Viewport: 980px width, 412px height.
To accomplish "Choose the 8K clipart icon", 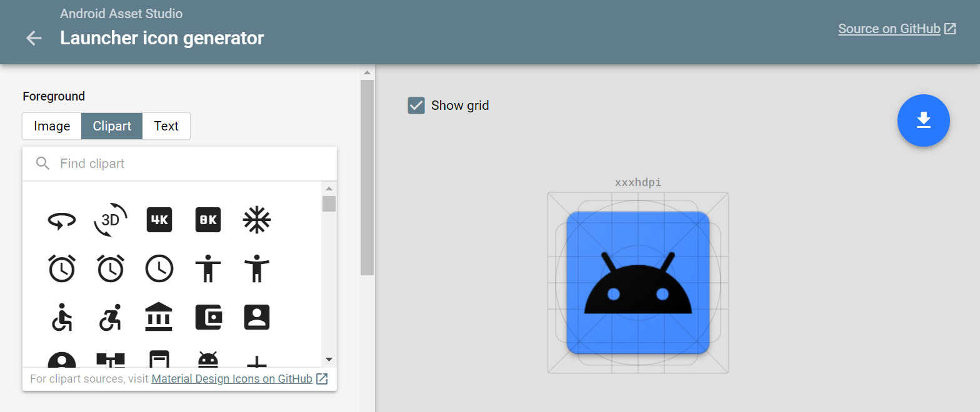I will point(208,220).
